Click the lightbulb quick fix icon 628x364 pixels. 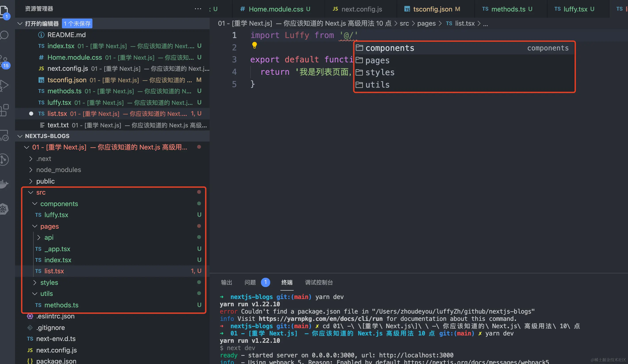pyautogui.click(x=254, y=45)
